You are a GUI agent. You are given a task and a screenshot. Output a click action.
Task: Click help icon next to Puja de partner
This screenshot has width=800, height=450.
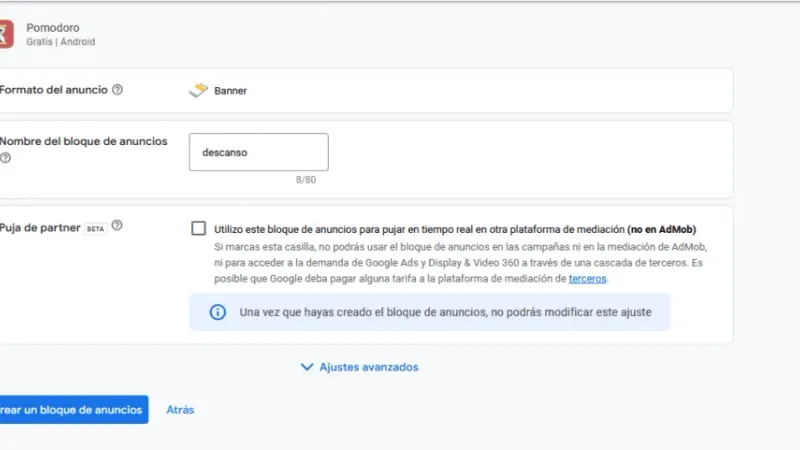tap(117, 226)
